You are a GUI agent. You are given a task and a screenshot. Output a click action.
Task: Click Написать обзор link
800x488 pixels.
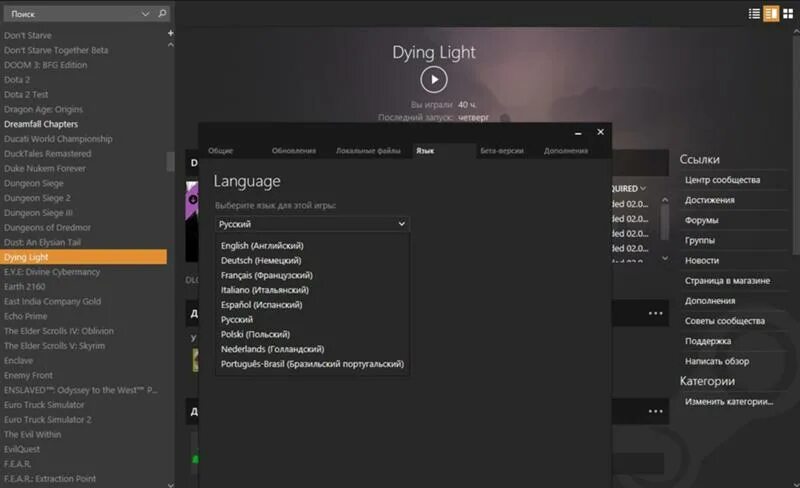717,361
